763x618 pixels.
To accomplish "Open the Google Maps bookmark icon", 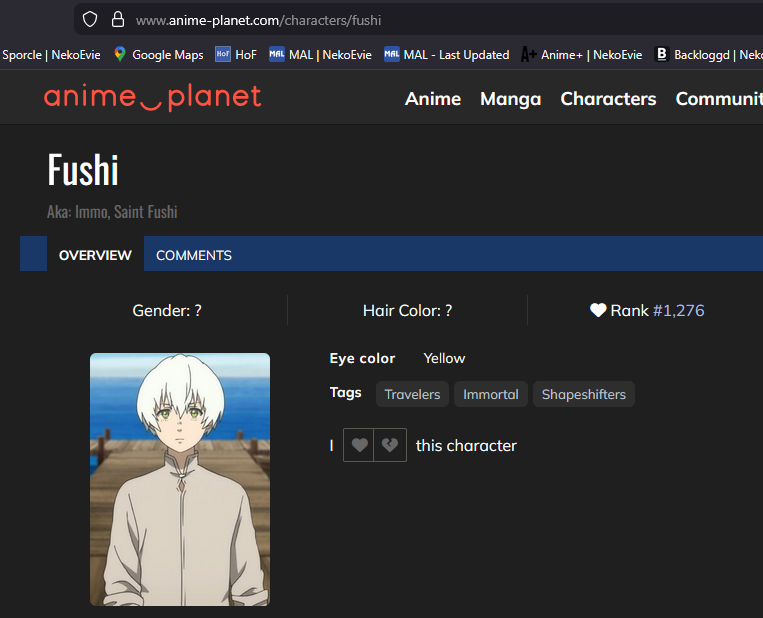I will 120,54.
